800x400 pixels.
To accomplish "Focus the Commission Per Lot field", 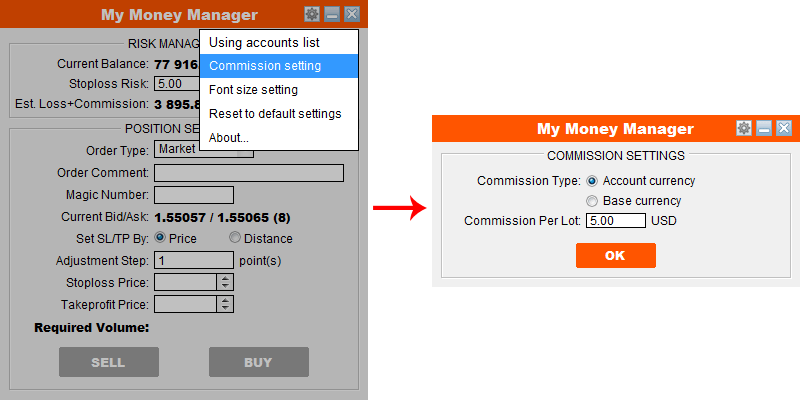I will click(616, 221).
